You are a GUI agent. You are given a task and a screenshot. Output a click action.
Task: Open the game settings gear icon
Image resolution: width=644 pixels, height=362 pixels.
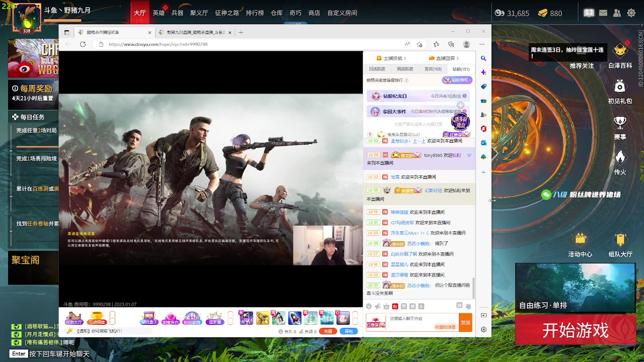point(631,13)
